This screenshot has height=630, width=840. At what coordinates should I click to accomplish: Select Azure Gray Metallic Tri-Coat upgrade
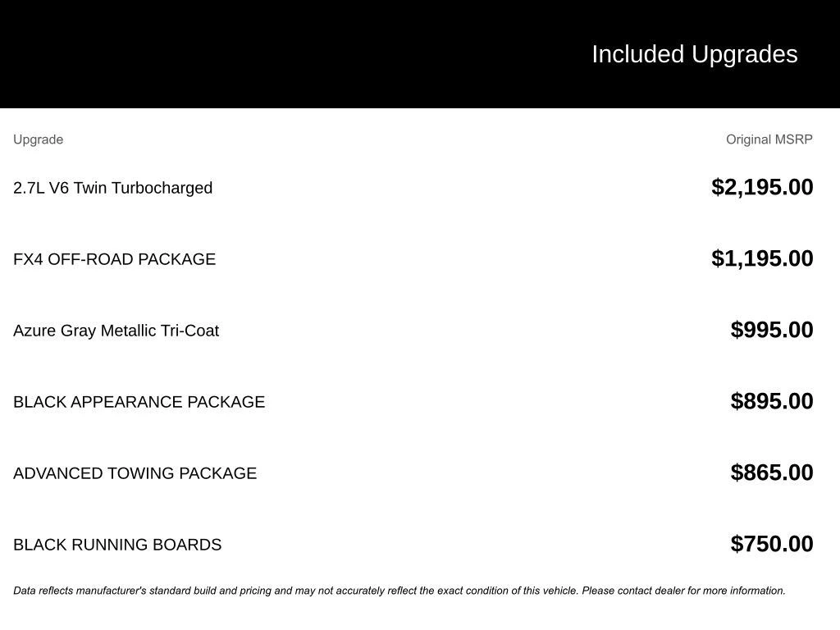point(116,331)
